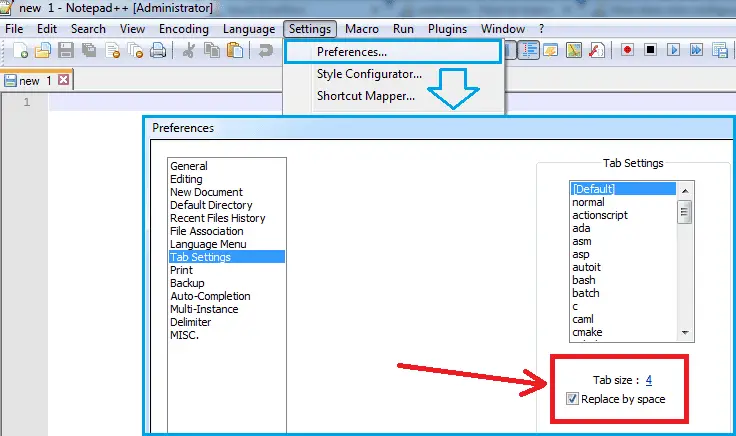Click the language list scrollbar thumb

[685, 212]
